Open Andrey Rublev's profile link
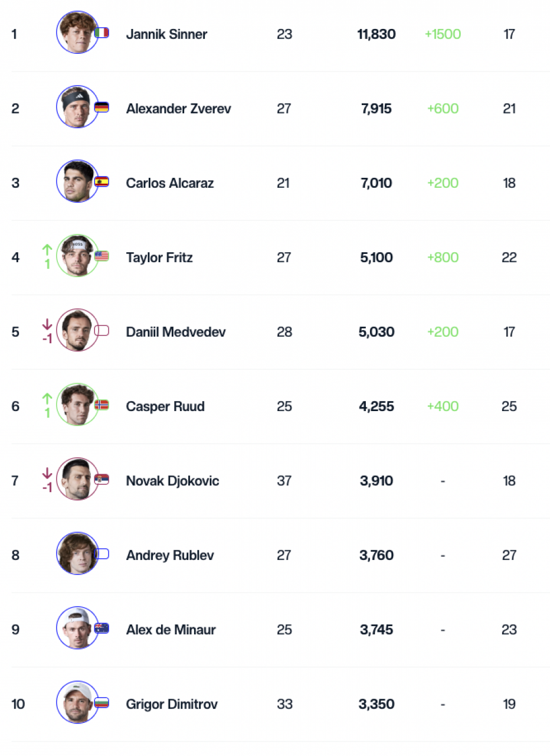550x756 pixels. pos(170,555)
